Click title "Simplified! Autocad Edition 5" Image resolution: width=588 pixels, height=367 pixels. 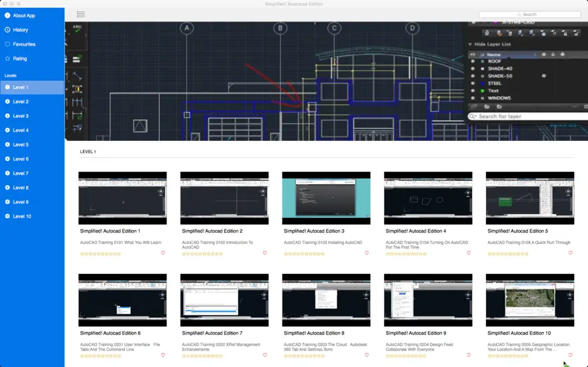click(518, 231)
